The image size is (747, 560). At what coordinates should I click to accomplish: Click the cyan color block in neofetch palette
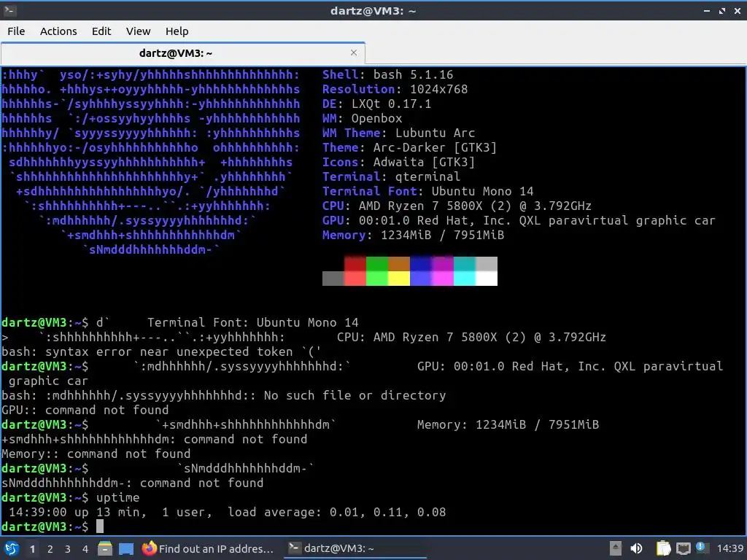tap(465, 264)
